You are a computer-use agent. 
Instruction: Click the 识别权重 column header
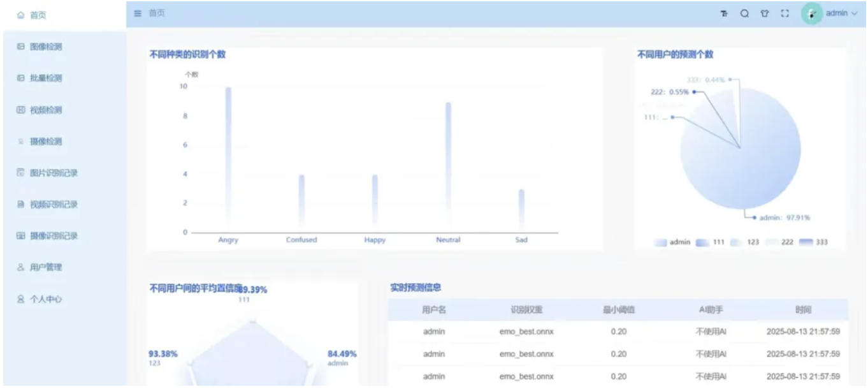(526, 310)
